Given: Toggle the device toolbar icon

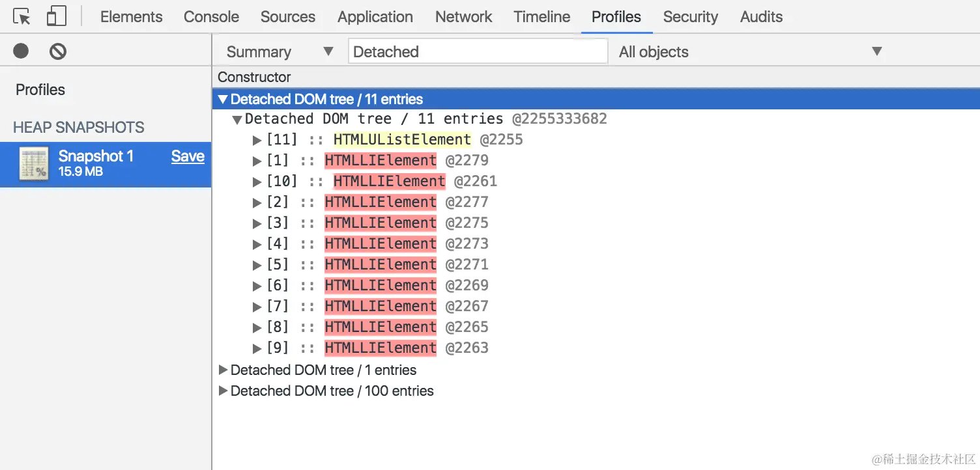Looking at the screenshot, I should point(57,16).
